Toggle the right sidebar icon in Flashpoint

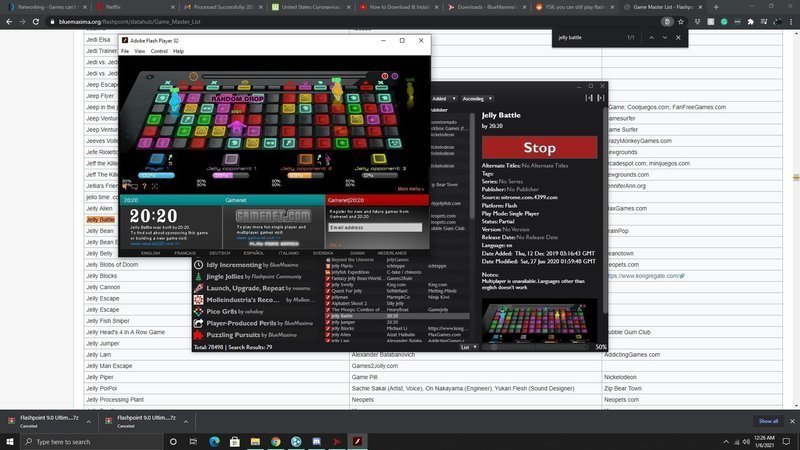601,98
